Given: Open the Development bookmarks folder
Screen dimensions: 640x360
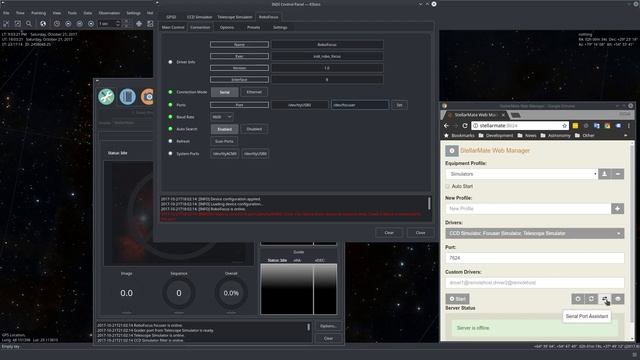Looking at the screenshot, I should 496,136.
